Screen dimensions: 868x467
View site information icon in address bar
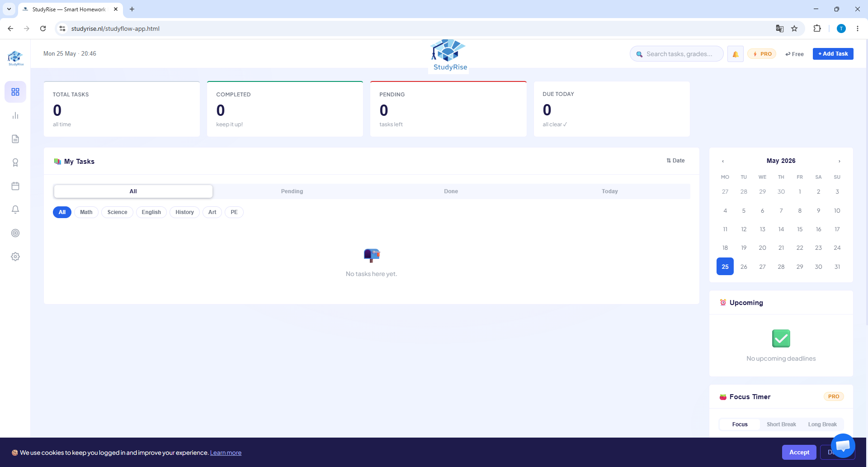(x=62, y=29)
